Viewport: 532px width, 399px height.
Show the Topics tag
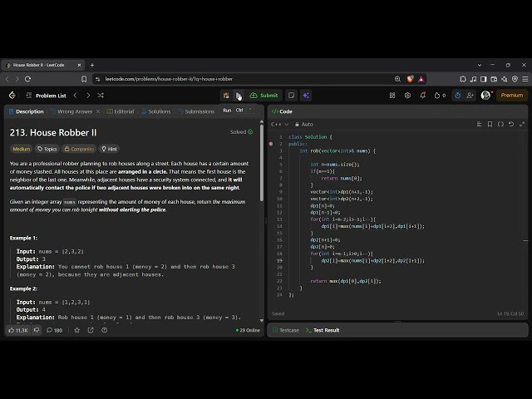click(47, 149)
